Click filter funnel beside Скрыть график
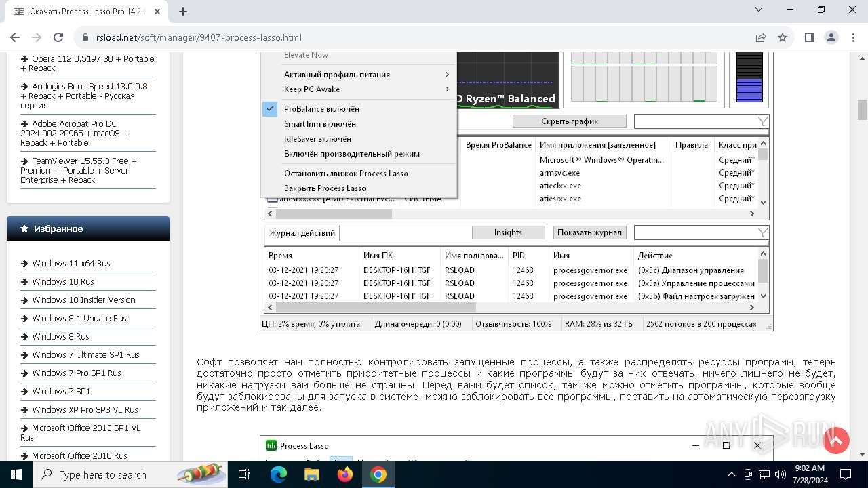 [x=763, y=121]
